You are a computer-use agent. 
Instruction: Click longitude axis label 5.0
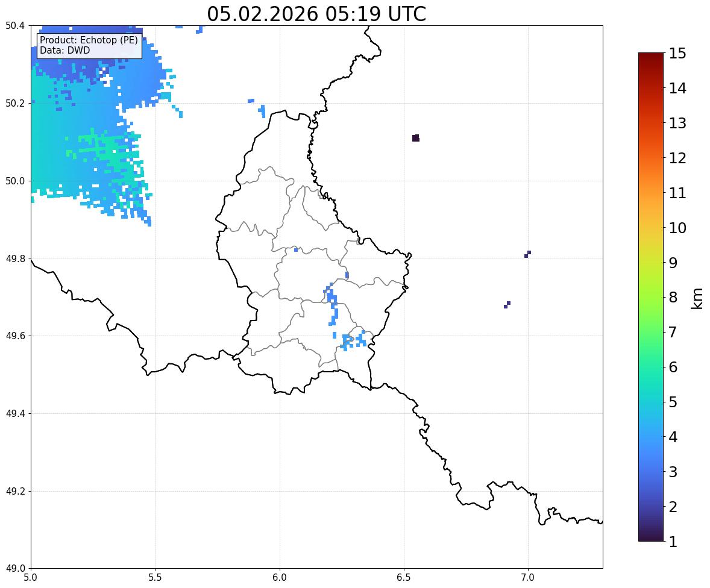pyautogui.click(x=31, y=578)
